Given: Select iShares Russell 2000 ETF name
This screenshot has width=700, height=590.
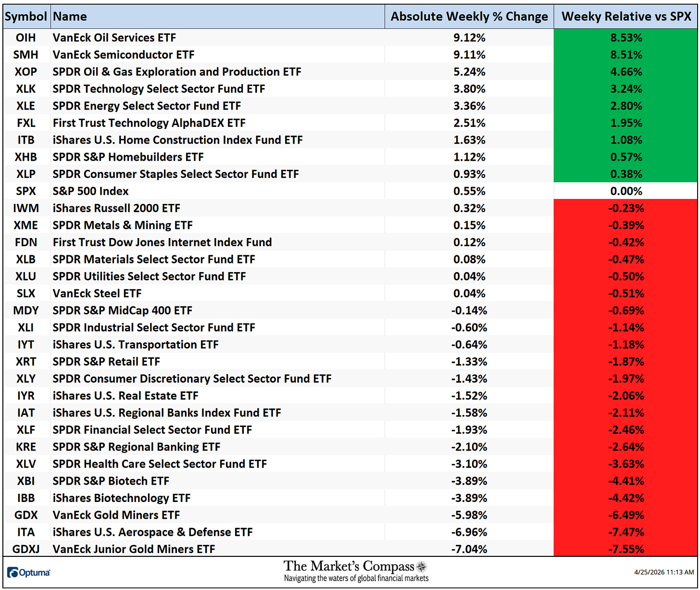Looking at the screenshot, I should coord(116,208).
